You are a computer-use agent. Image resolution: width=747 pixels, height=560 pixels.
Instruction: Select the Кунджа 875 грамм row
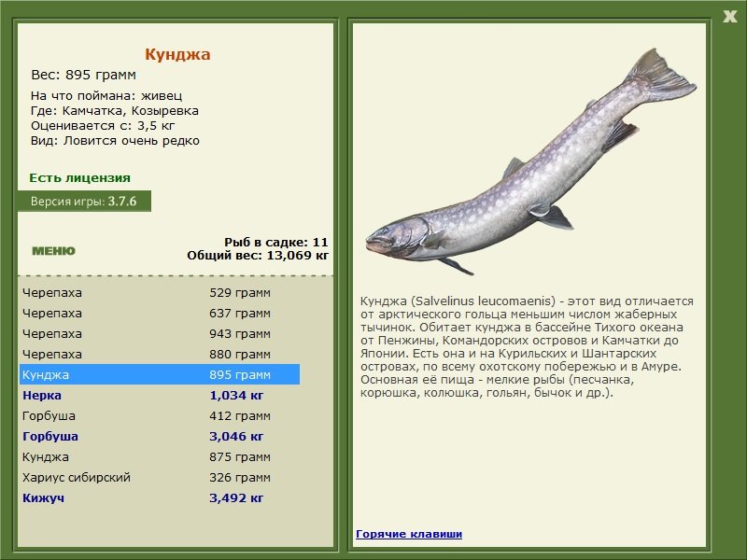[160, 456]
